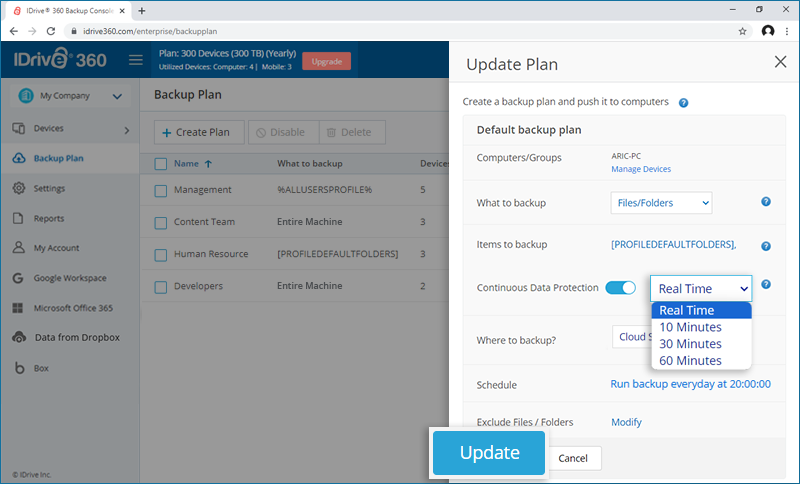The height and width of the screenshot is (484, 800).
Task: Toggle Continuous Data Protection switch
Action: click(620, 288)
